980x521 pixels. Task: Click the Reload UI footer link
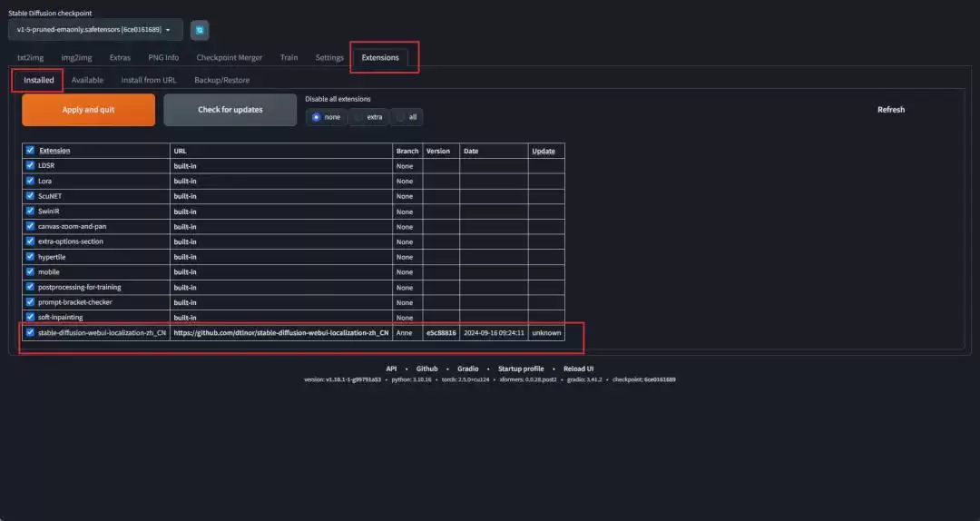pyautogui.click(x=578, y=369)
